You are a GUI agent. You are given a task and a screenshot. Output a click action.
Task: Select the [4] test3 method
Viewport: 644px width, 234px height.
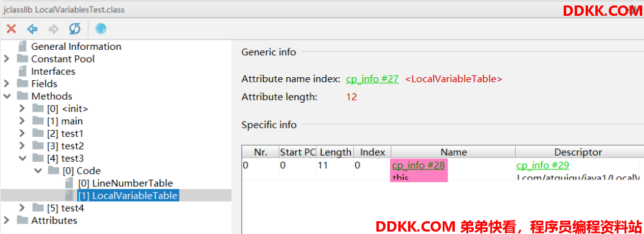(65, 158)
